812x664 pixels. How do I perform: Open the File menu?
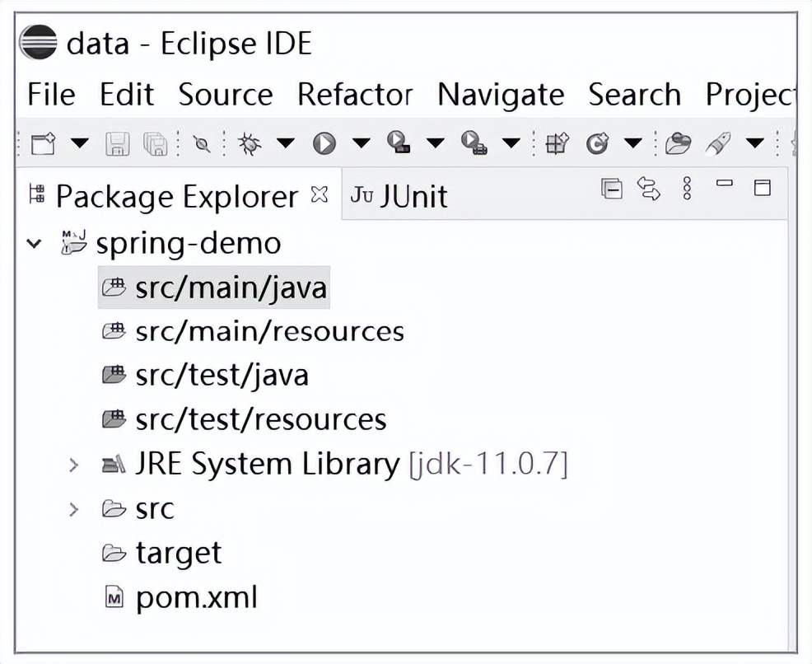point(51,94)
